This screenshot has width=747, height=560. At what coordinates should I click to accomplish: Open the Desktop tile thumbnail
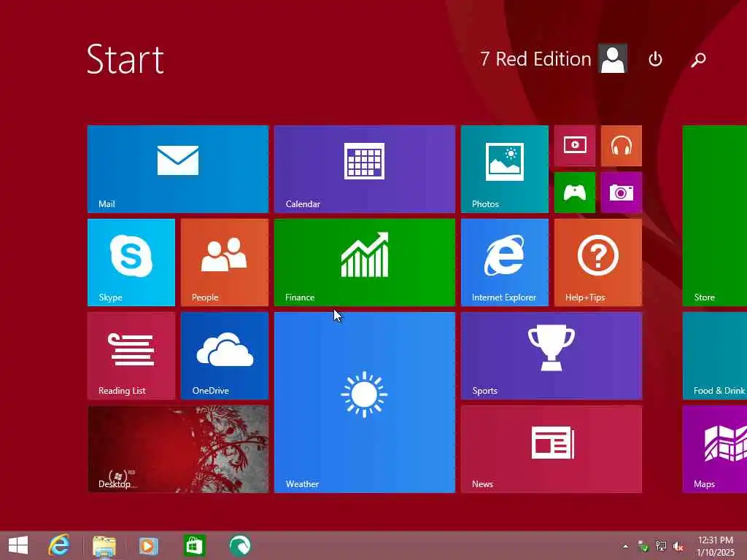click(178, 449)
